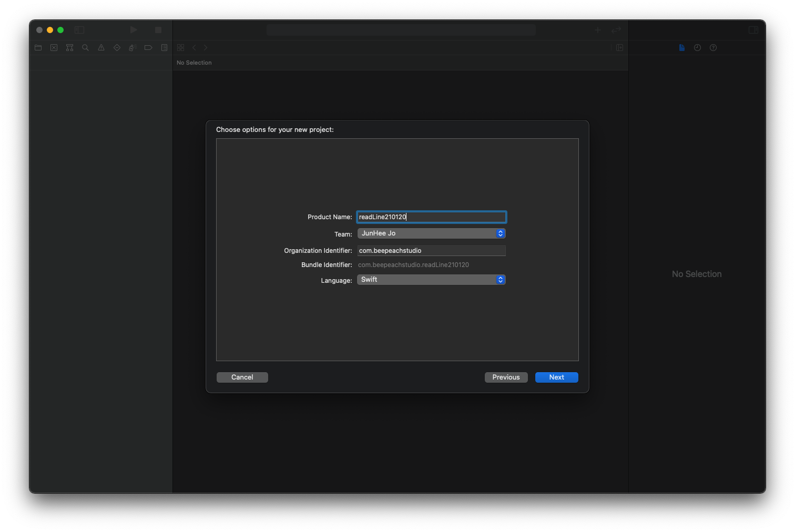
Task: Select the History inspector clock icon
Action: 697,47
